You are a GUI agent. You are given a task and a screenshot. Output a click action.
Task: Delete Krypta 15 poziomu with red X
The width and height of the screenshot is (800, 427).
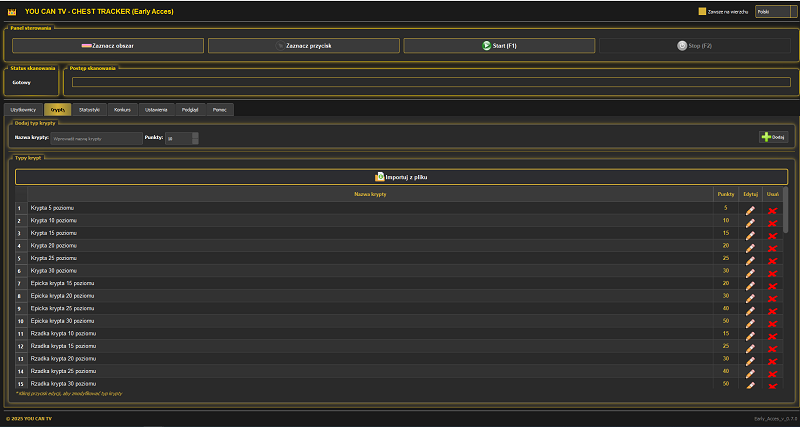[772, 236]
